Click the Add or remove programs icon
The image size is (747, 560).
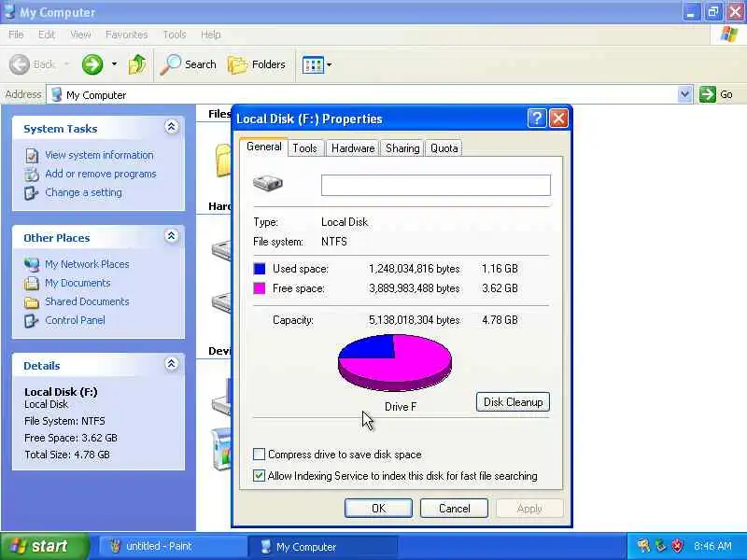(32, 175)
